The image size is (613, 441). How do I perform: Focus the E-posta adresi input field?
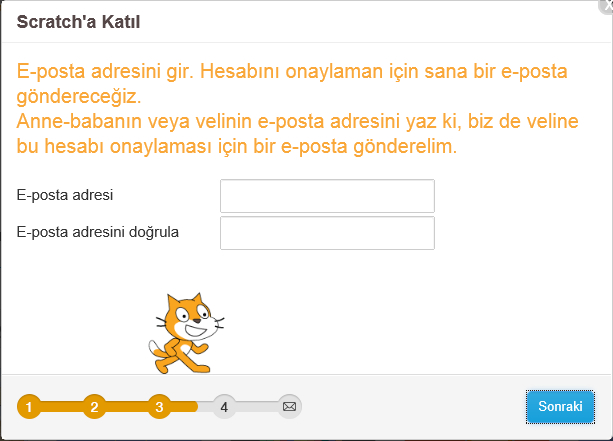click(327, 196)
